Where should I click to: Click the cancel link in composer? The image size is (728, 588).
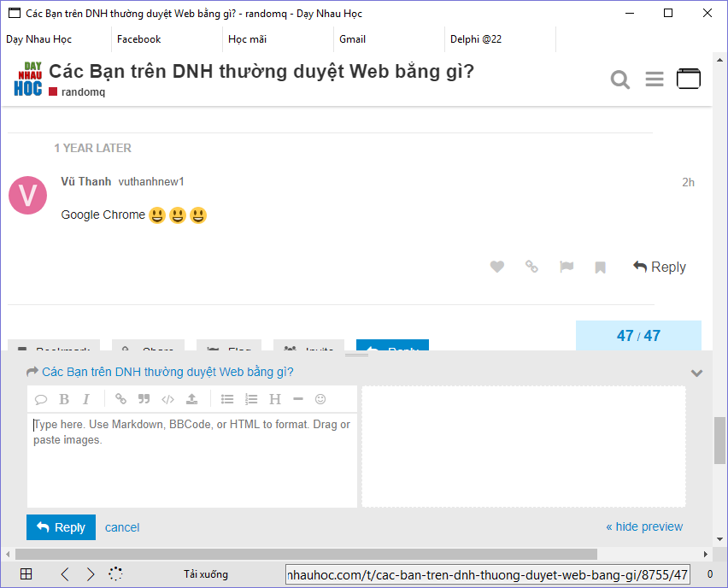[122, 527]
